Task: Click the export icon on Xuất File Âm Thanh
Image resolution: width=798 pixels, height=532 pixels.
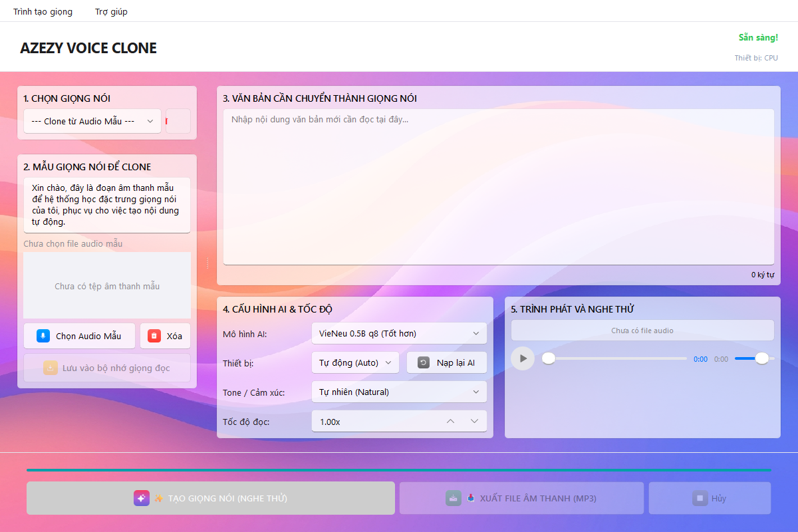Action: point(454,498)
